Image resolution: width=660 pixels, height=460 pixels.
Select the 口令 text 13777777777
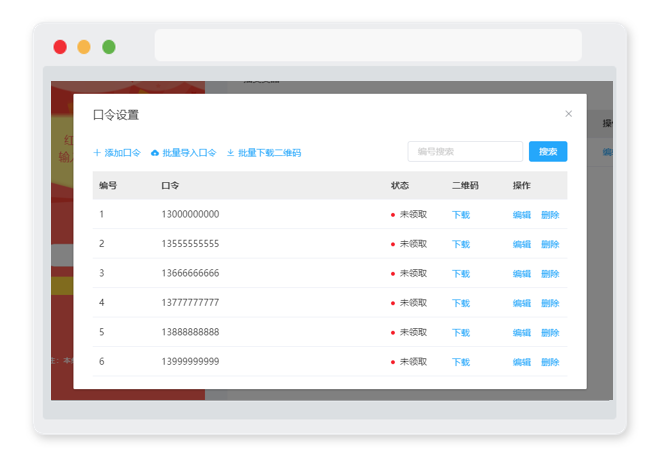[x=190, y=303]
